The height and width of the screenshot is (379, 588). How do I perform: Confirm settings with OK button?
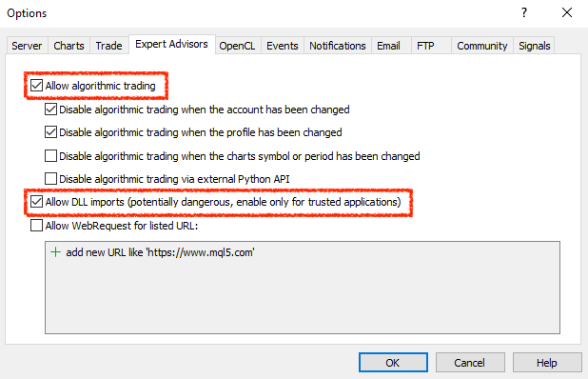coord(393,363)
